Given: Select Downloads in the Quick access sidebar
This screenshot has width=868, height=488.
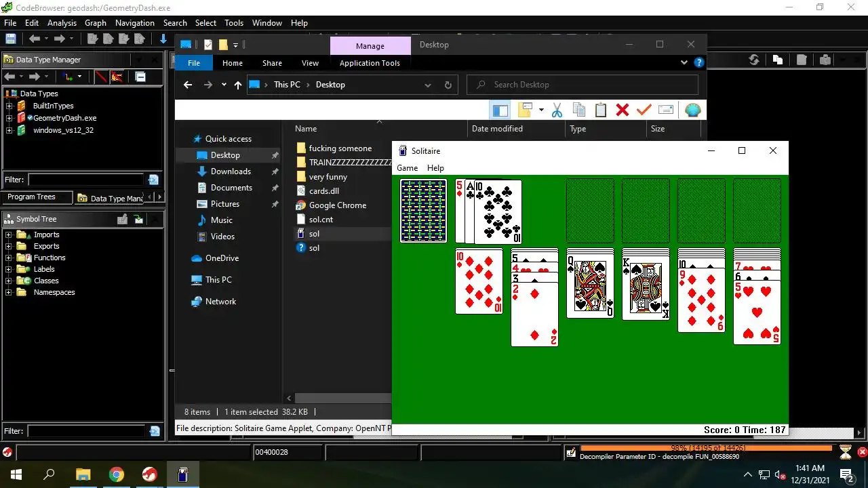Looking at the screenshot, I should [231, 171].
